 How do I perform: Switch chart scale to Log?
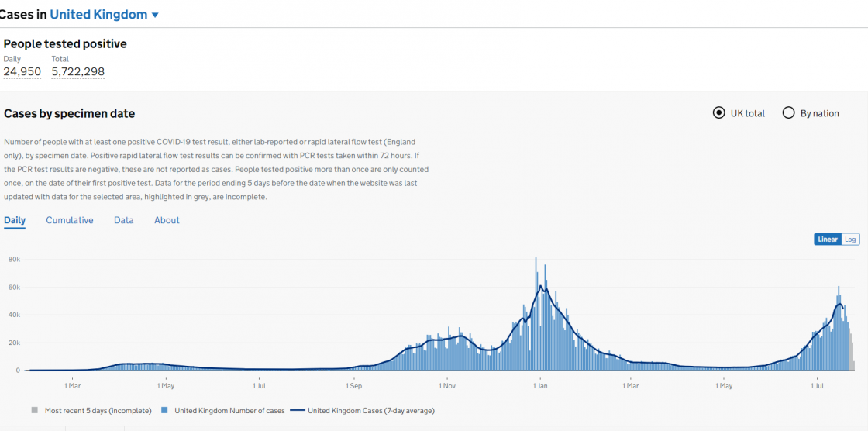point(850,240)
